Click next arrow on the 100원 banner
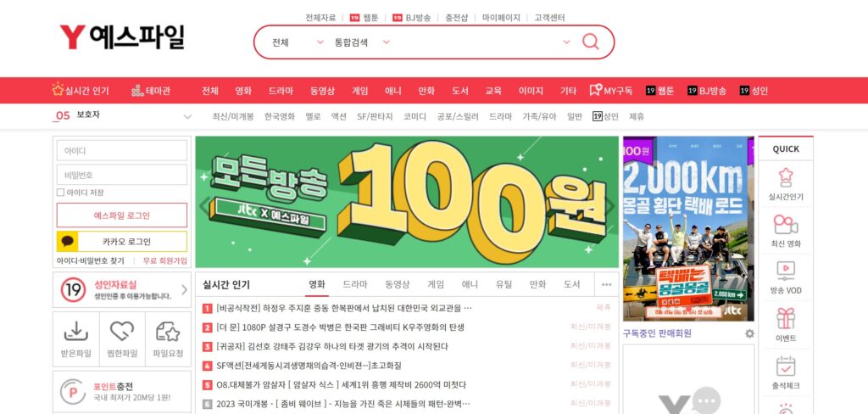The width and height of the screenshot is (868, 414). [x=610, y=206]
